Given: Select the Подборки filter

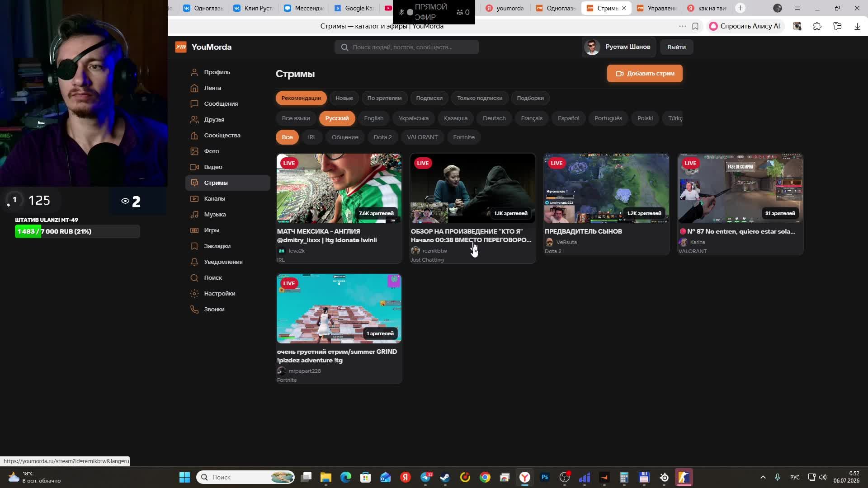Looking at the screenshot, I should [530, 98].
